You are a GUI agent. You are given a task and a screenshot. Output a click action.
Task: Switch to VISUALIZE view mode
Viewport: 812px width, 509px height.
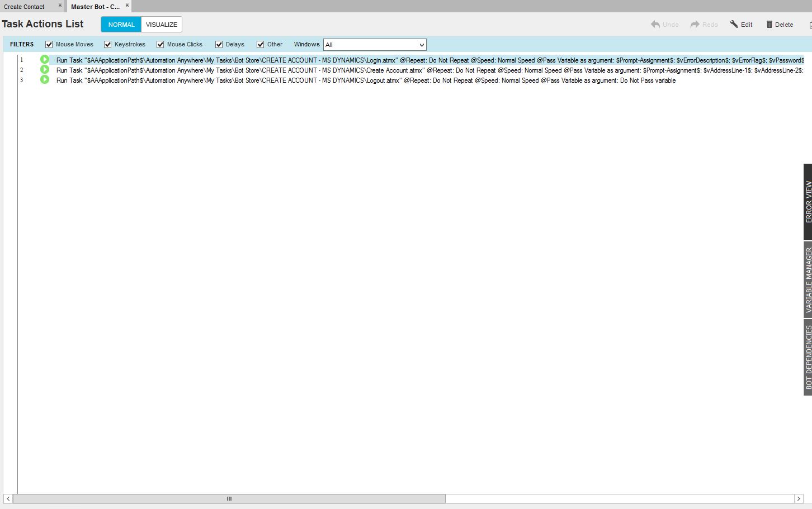click(162, 25)
